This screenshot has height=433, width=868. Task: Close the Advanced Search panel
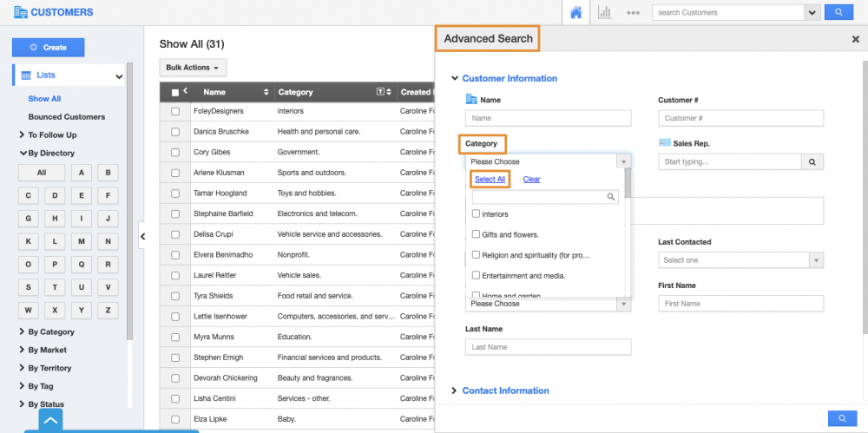(x=855, y=39)
